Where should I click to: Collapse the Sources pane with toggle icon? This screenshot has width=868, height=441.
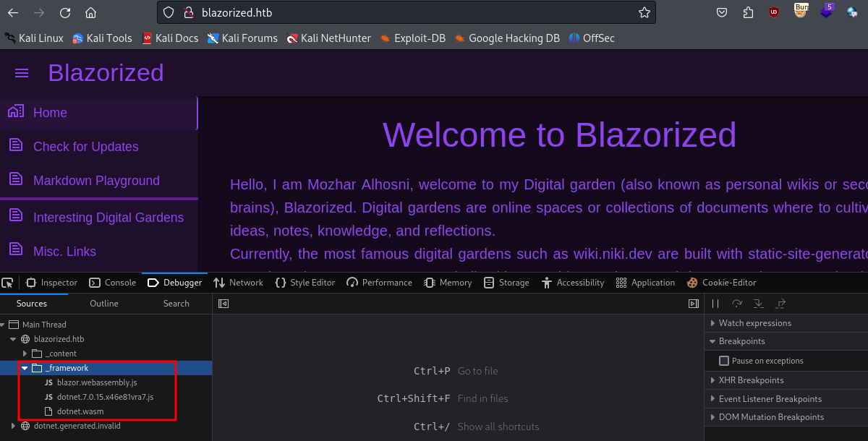tap(224, 304)
